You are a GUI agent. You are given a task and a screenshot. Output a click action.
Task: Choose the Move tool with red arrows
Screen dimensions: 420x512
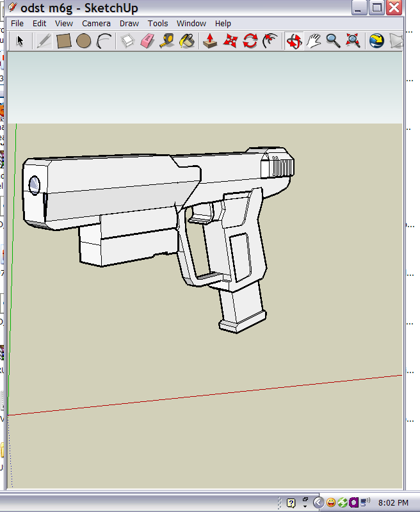pyautogui.click(x=230, y=41)
